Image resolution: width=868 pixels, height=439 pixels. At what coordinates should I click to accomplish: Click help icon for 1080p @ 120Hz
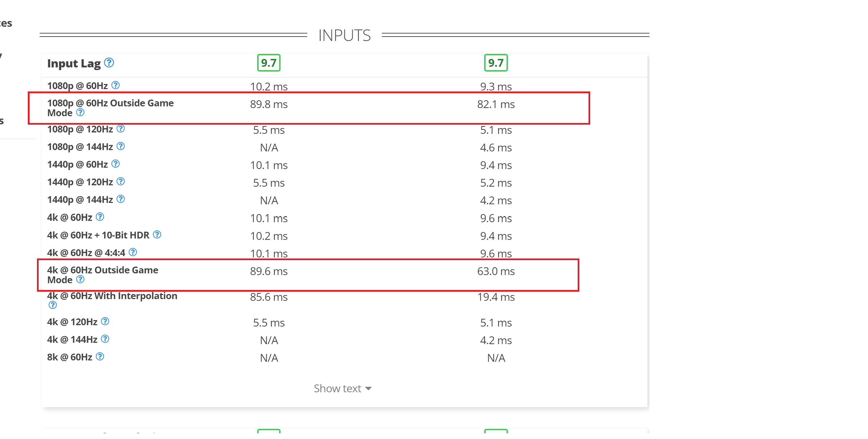(121, 129)
